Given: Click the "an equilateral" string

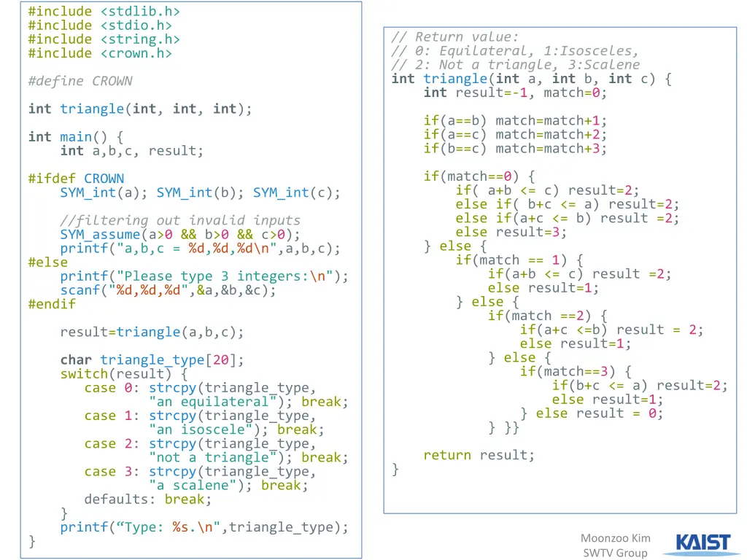Looking at the screenshot, I should [212, 402].
